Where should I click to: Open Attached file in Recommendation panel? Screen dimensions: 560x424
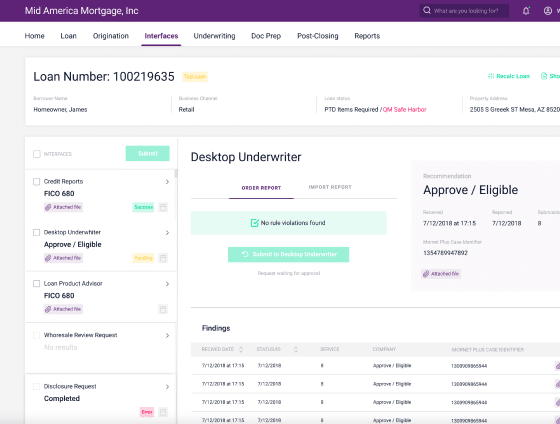(441, 274)
